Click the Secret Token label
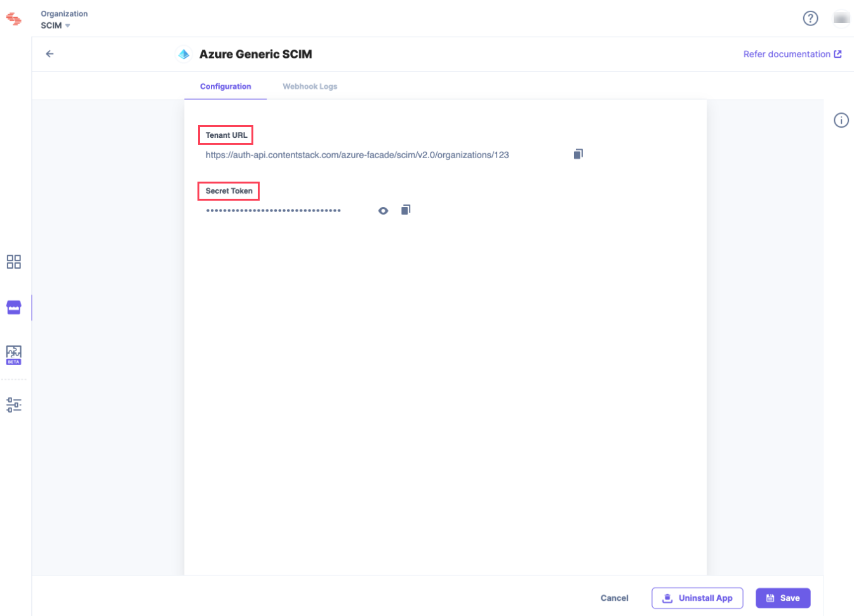This screenshot has height=616, width=854. click(x=229, y=191)
